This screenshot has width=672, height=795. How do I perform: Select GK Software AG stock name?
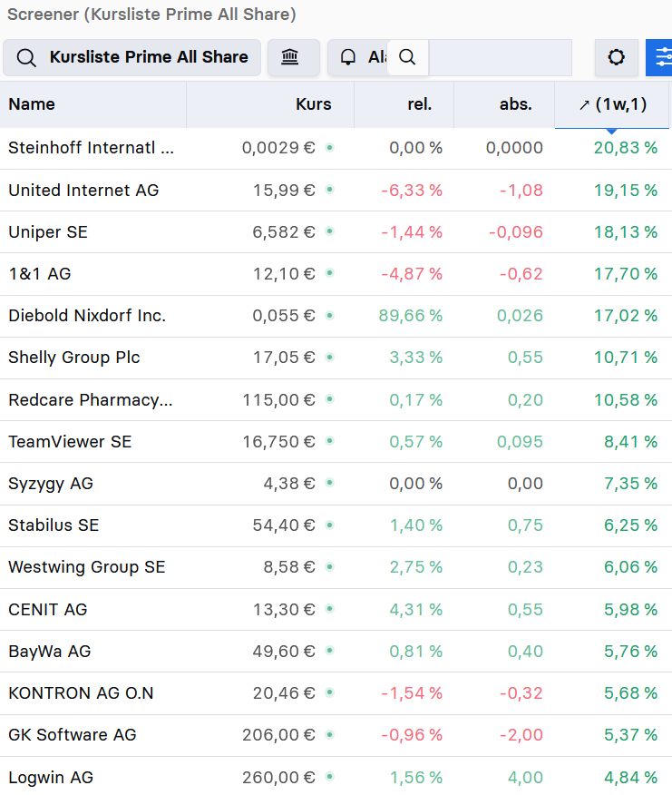73,735
